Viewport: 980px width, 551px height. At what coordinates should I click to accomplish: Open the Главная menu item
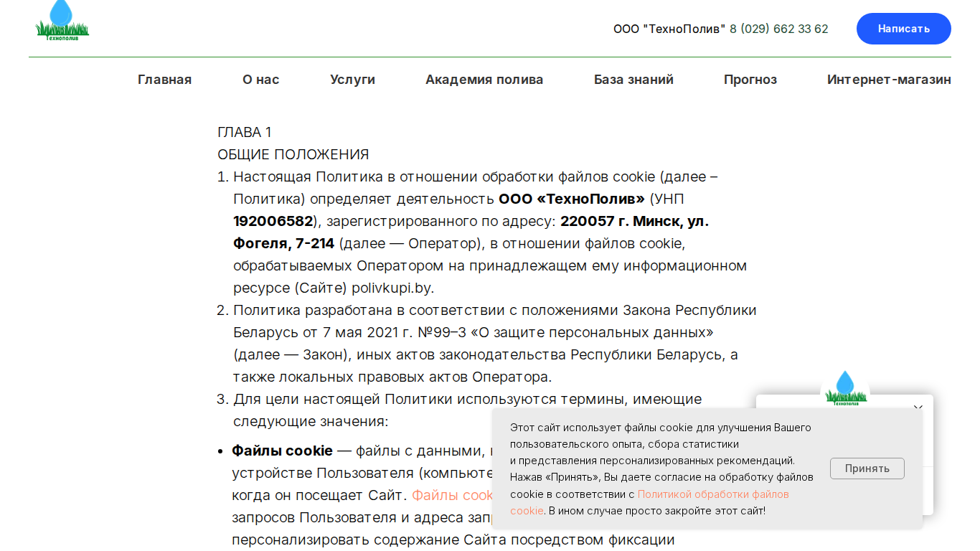coord(165,80)
